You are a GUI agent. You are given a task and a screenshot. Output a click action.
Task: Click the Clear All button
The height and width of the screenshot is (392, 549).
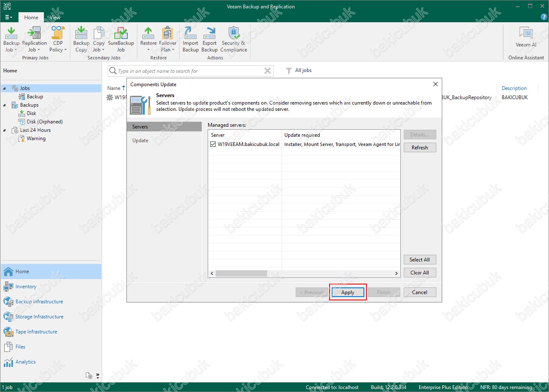[x=420, y=273]
